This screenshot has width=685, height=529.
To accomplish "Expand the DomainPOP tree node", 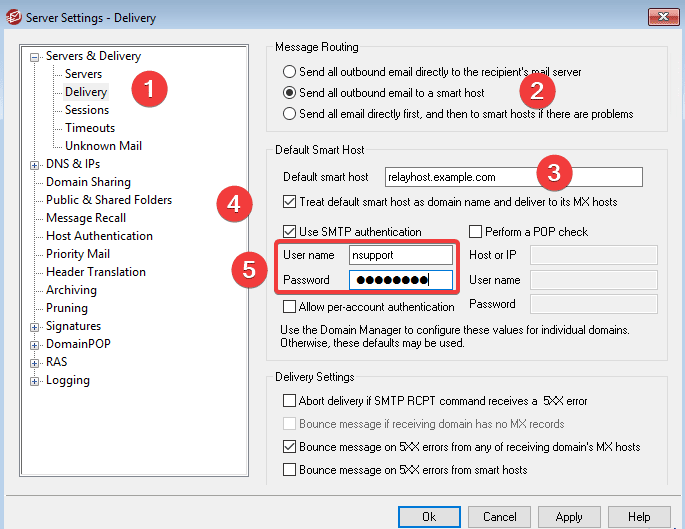I will [34, 345].
